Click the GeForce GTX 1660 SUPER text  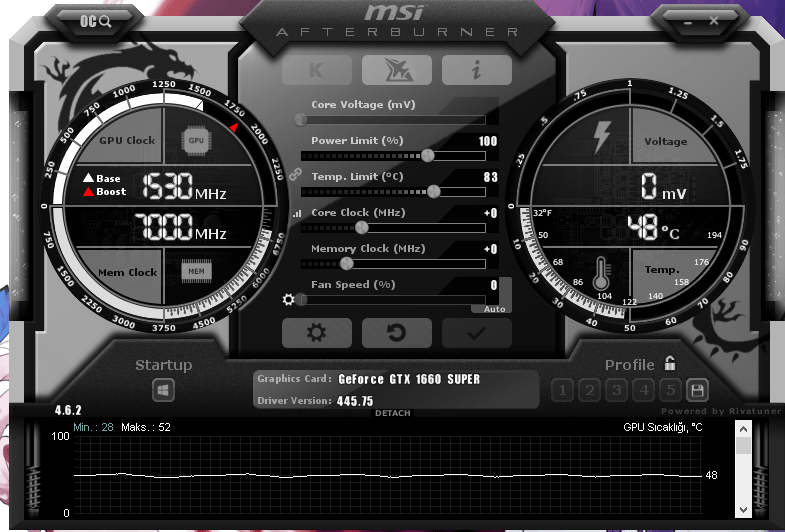pos(409,379)
